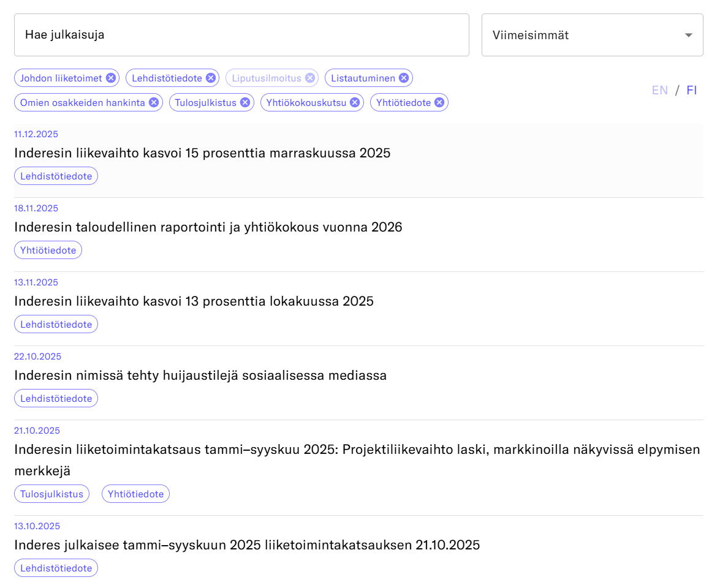720x588 pixels.
Task: Click X icon on Liputusilmoitus filter chip
Action: (x=310, y=78)
